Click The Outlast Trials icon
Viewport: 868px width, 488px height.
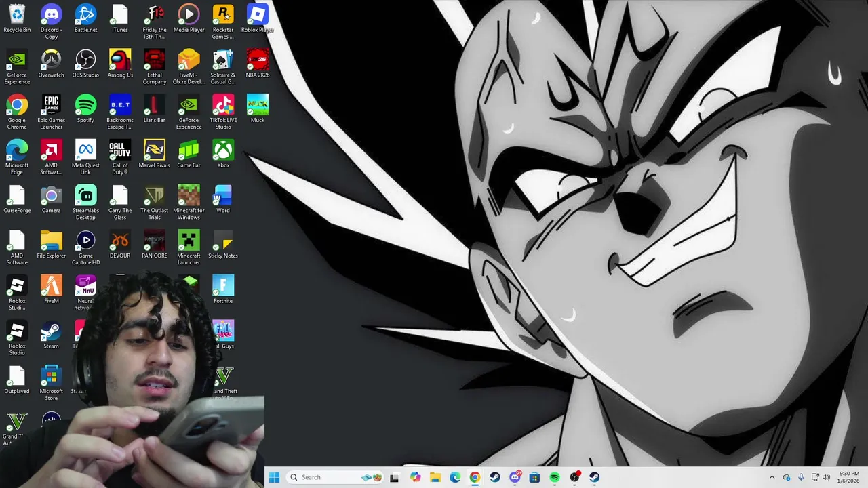point(155,203)
